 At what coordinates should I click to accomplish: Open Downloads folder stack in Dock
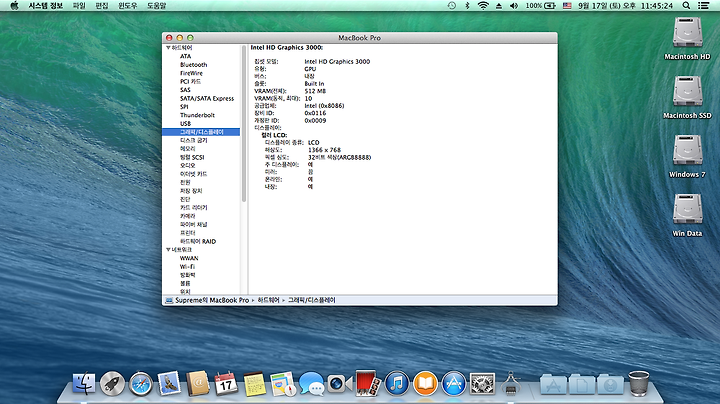click(610, 385)
